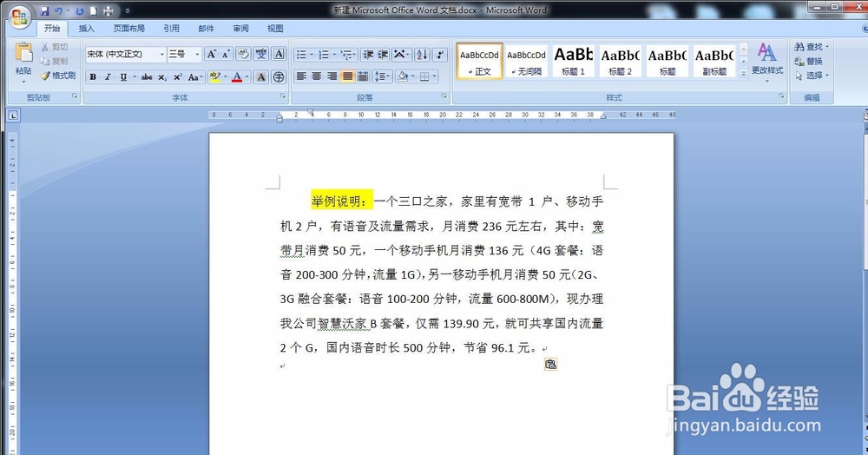Create a new blank document icon
The width and height of the screenshot is (868, 455).
coord(94,10)
